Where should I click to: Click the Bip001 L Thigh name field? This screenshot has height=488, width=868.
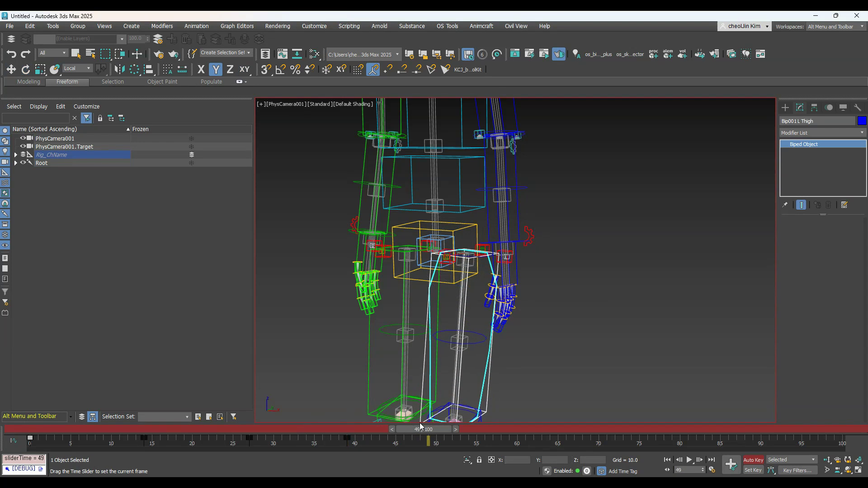click(x=817, y=121)
